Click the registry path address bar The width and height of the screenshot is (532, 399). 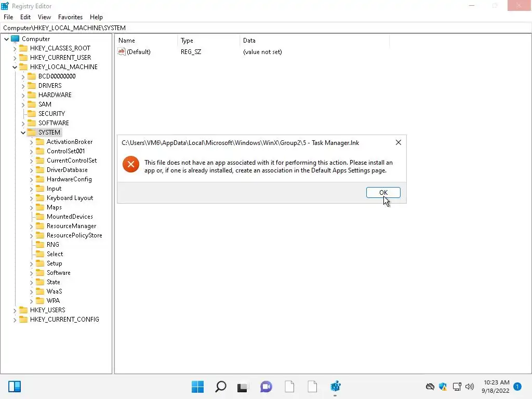pyautogui.click(x=265, y=28)
